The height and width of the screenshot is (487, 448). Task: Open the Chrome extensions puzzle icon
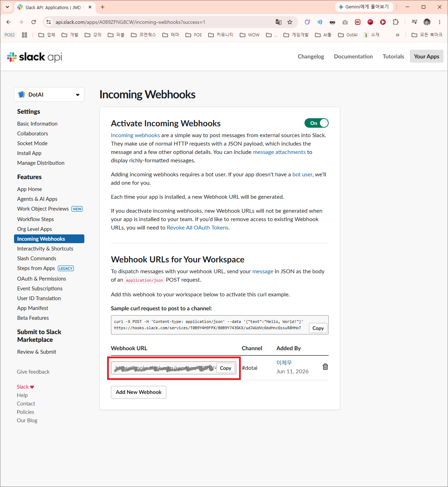(395, 22)
